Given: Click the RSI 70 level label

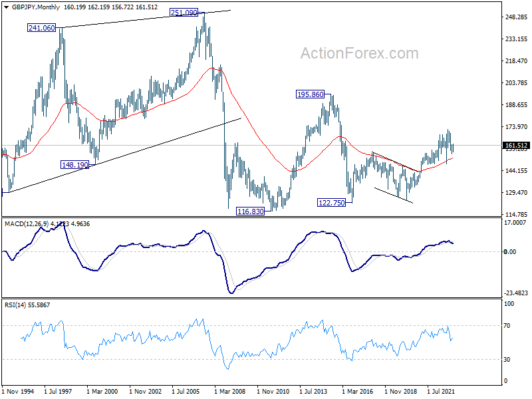Looking at the screenshot, I should click(x=507, y=326).
